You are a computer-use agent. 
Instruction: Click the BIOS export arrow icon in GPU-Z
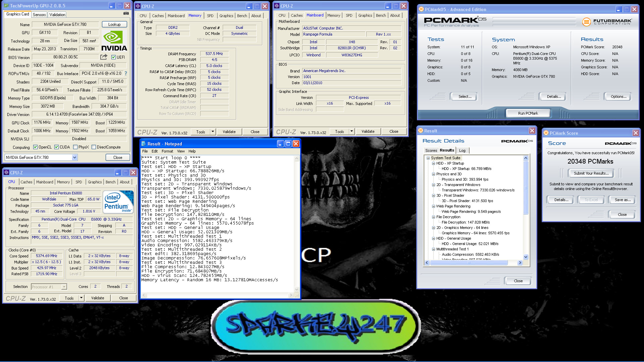(104, 57)
